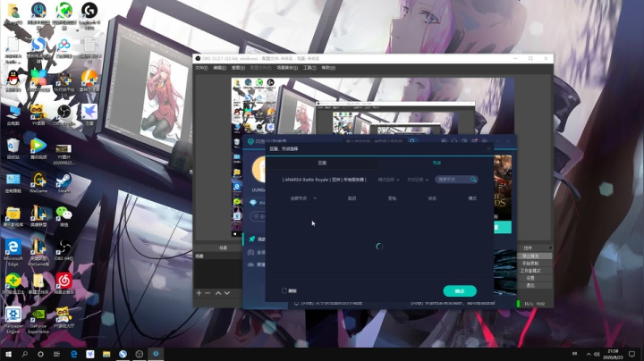Click the remove scene minus icon in OBS
The height and width of the screenshot is (361, 644).
pyautogui.click(x=208, y=293)
